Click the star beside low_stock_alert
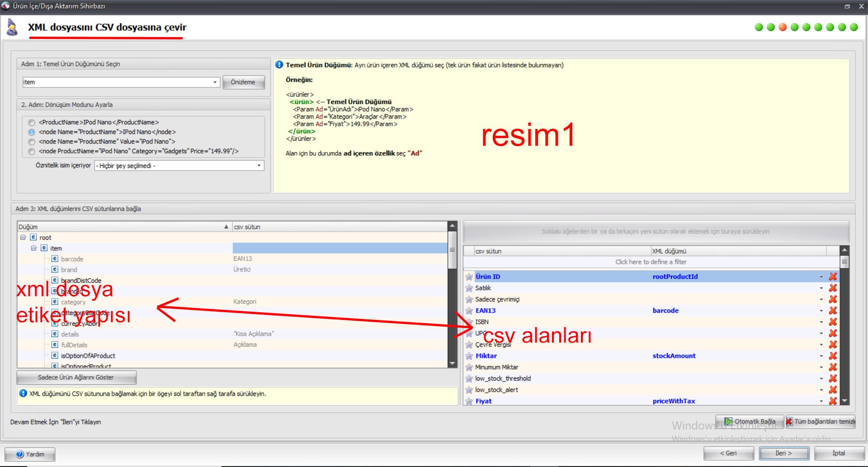Screen dimensions: 868x467 (469, 390)
